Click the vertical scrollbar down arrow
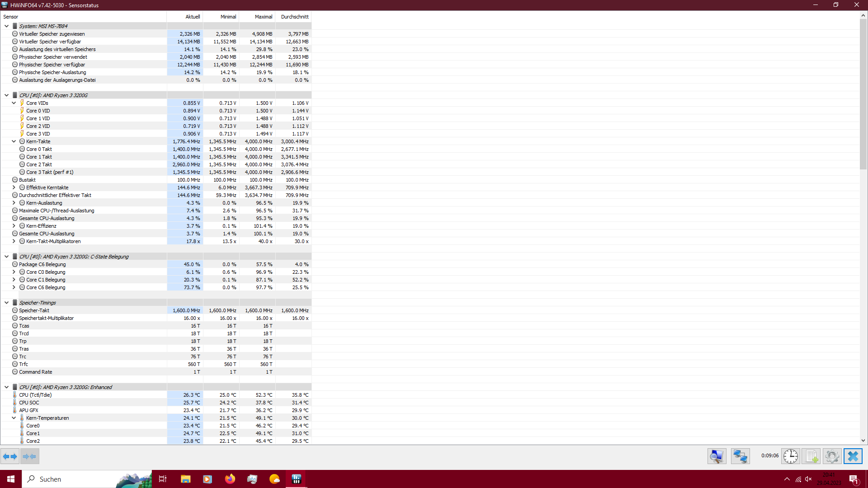This screenshot has width=868, height=488. pos(863,441)
